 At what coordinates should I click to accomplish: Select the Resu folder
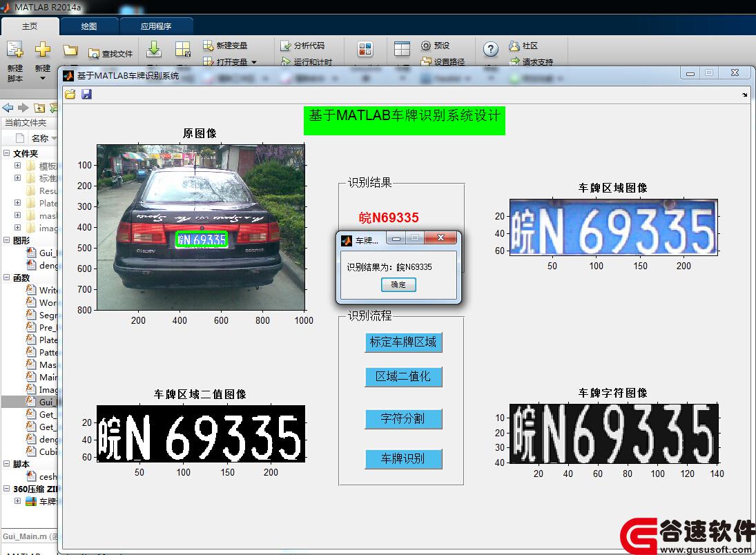coord(42,191)
